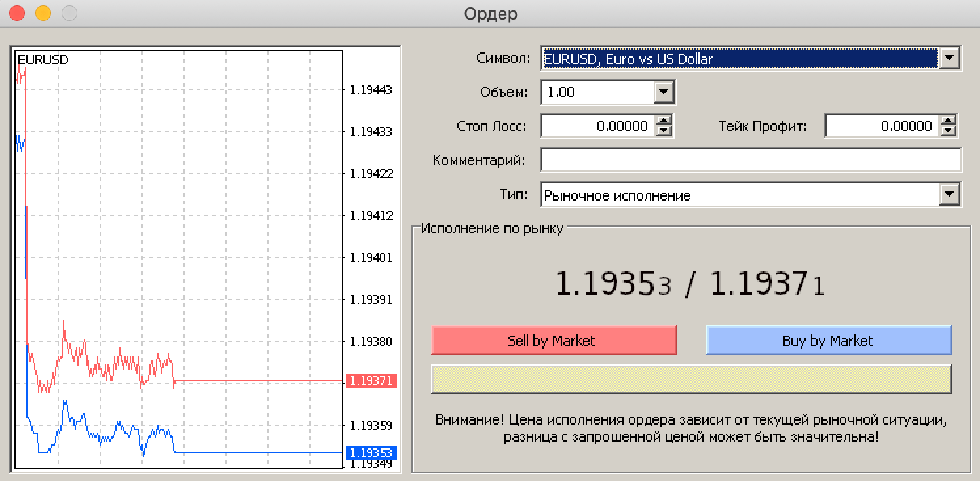Click the yellow bar below the market buttons
This screenshot has height=481, width=980.
(691, 379)
